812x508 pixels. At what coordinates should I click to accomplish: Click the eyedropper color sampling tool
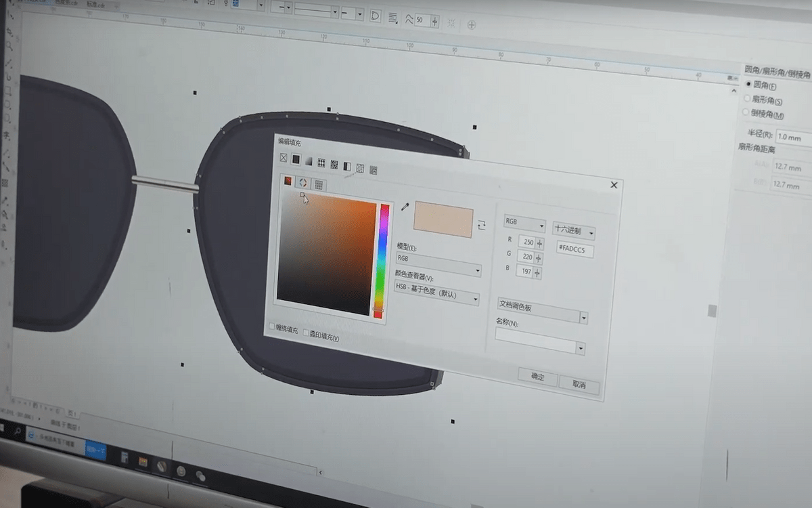pyautogui.click(x=405, y=206)
